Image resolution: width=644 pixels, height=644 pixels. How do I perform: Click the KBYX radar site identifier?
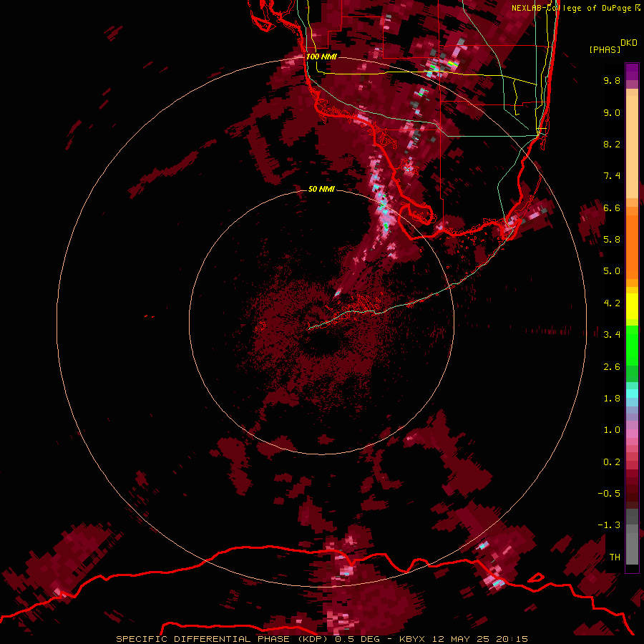pyautogui.click(x=412, y=639)
